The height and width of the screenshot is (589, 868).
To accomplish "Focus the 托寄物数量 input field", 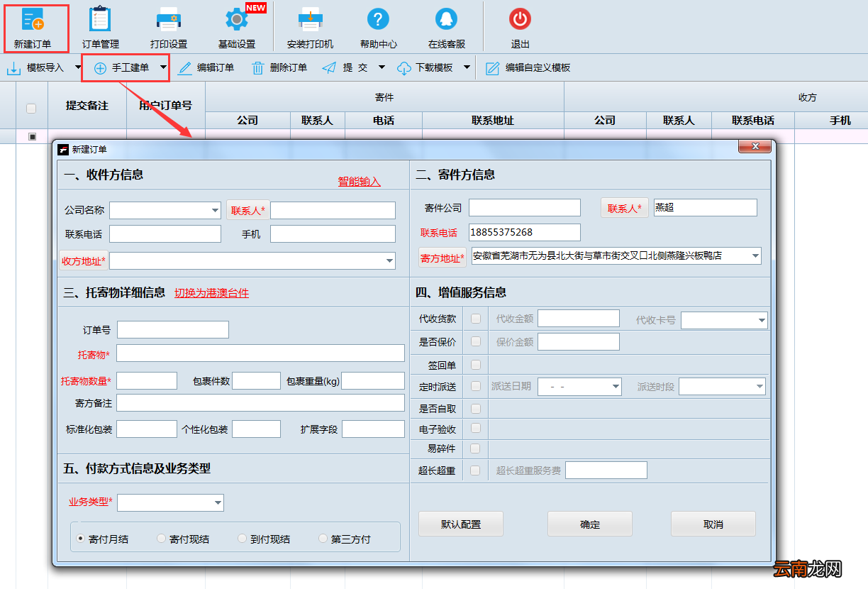I will (x=147, y=380).
